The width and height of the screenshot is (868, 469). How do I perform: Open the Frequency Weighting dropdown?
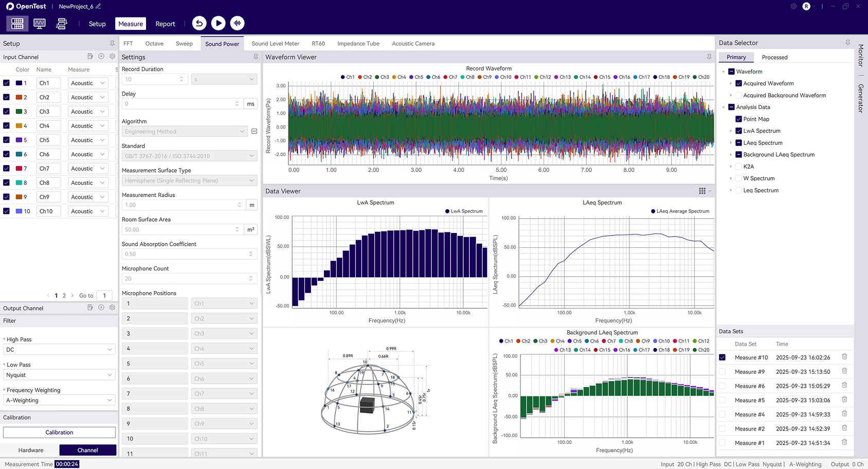click(x=59, y=401)
